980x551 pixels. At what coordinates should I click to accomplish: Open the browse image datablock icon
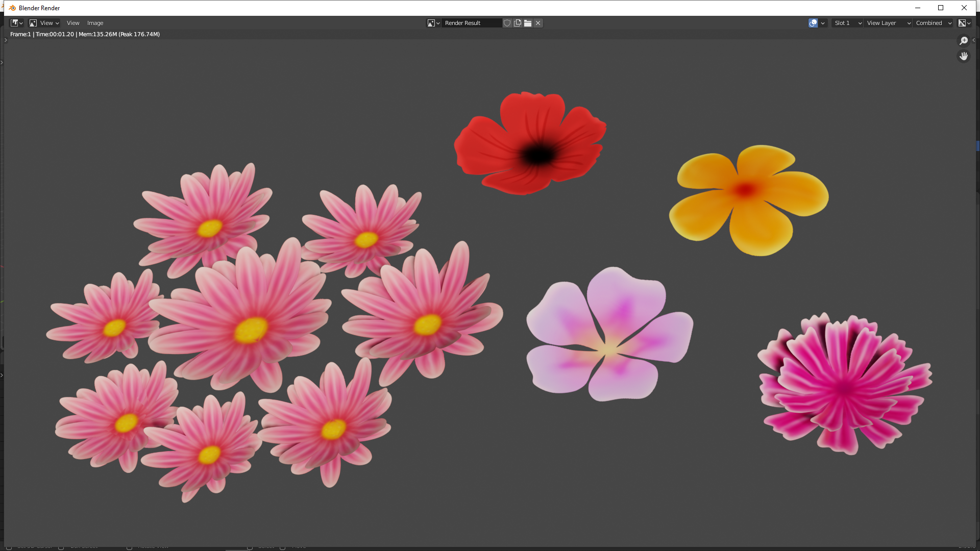click(433, 23)
